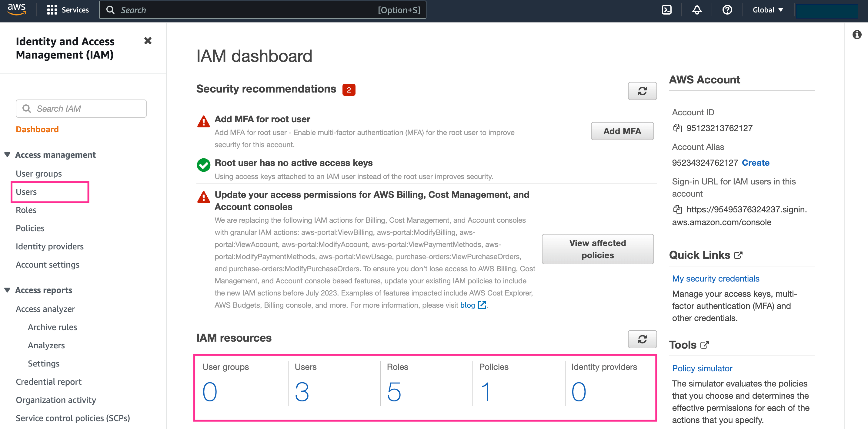868x429 pixels.
Task: Click the green checkmark status icon
Action: click(204, 165)
